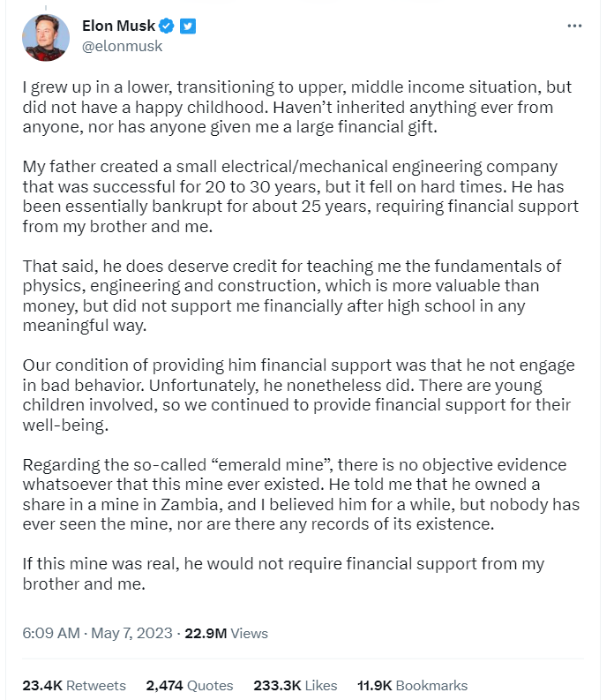
Task: Show the 23.4K Retweets list
Action: 74,685
